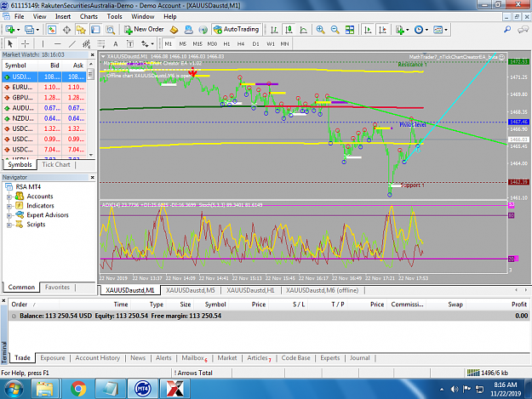Viewport: 532px width, 399px height.
Task: Switch to candlestick chart display icon
Action: (x=289, y=30)
